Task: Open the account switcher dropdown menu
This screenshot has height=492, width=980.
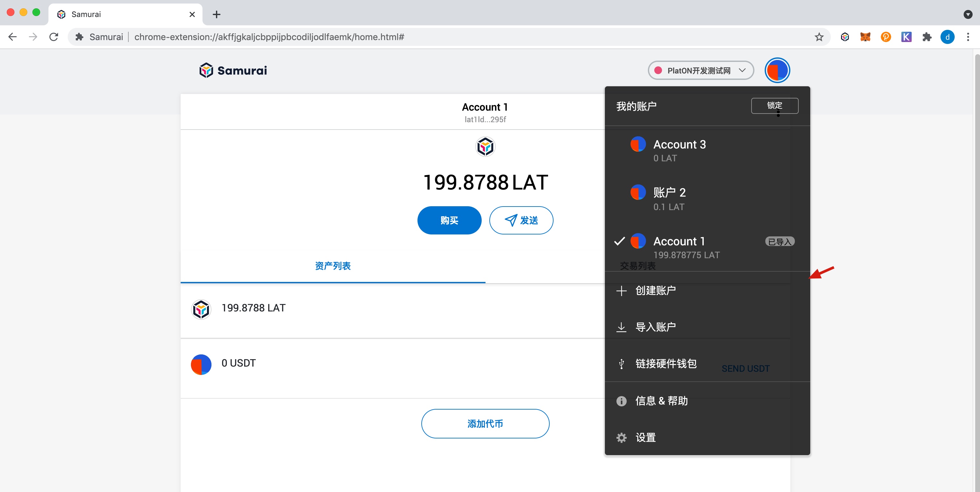Action: coord(777,70)
